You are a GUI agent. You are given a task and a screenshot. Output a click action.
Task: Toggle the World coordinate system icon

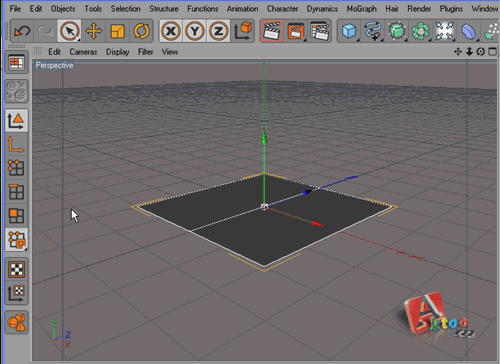pos(243,31)
